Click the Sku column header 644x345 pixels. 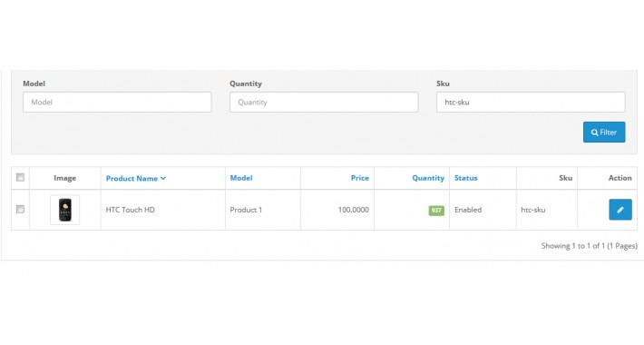(x=566, y=178)
